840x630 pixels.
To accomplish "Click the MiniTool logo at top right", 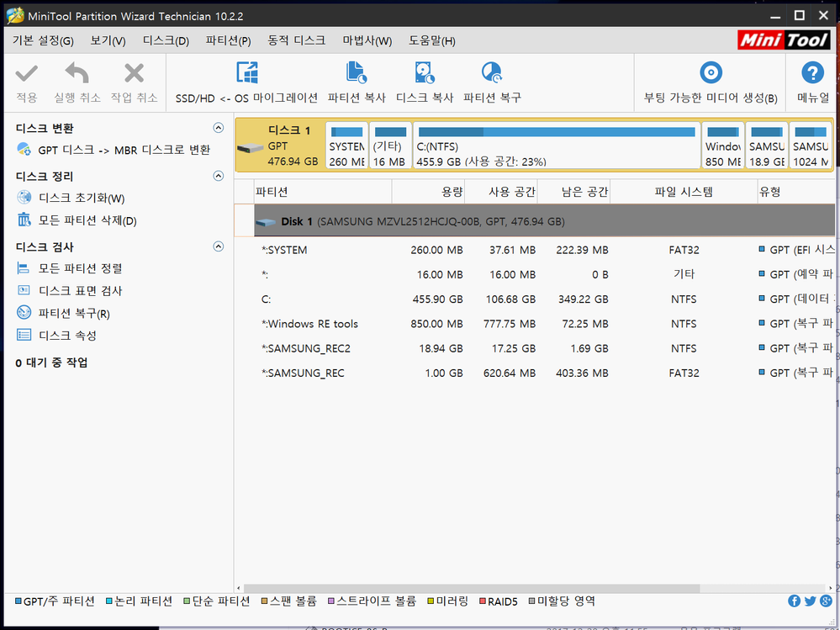I will point(784,40).
